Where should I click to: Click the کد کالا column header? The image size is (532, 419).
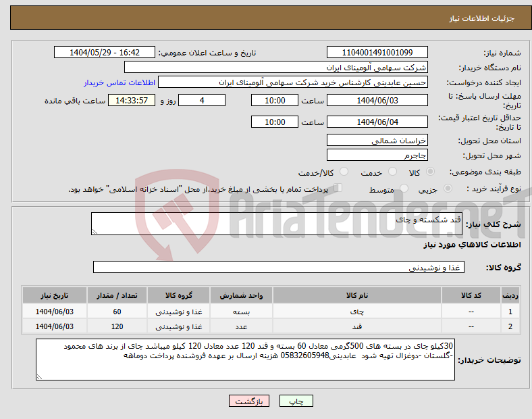coord(471,295)
